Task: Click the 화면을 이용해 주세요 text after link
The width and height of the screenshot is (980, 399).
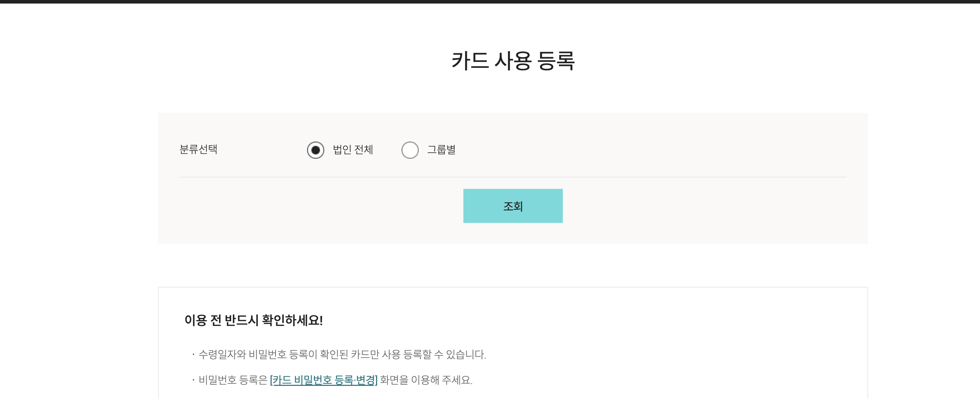Action: click(426, 379)
